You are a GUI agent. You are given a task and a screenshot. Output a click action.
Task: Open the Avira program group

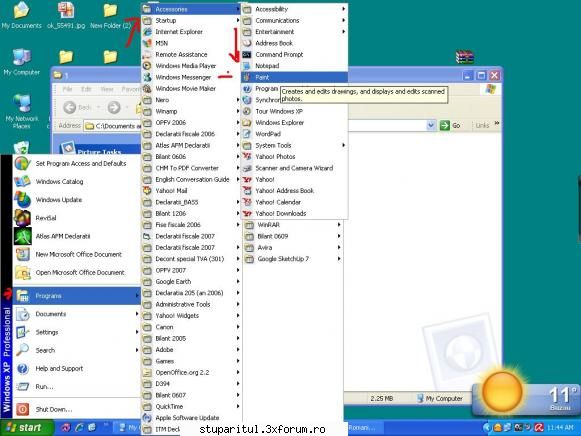(x=293, y=247)
